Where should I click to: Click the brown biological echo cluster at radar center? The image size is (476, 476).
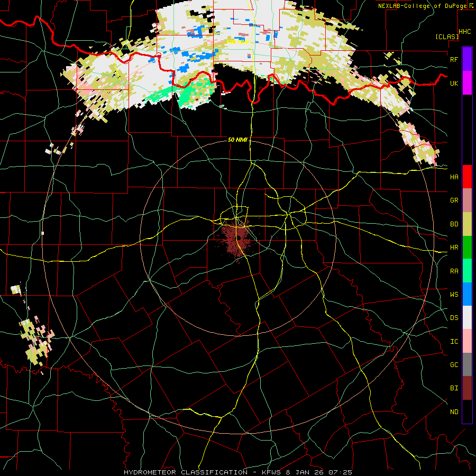(x=237, y=237)
